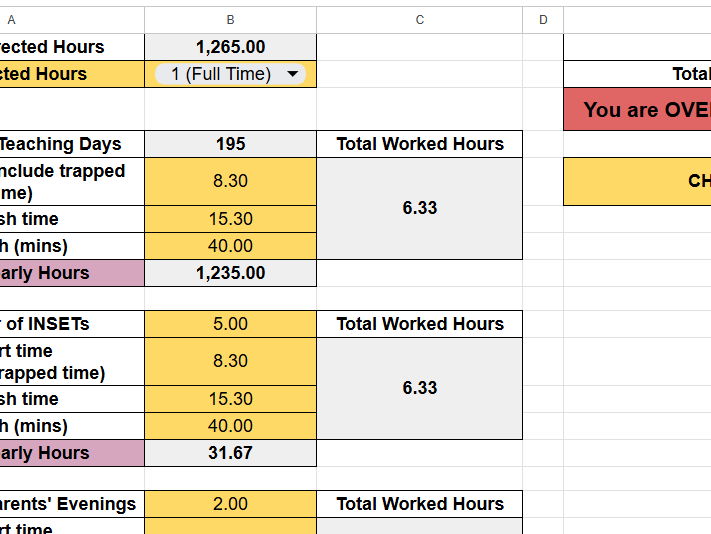The height and width of the screenshot is (534, 711).
Task: Click the 195 teaching days cell
Action: point(230,144)
